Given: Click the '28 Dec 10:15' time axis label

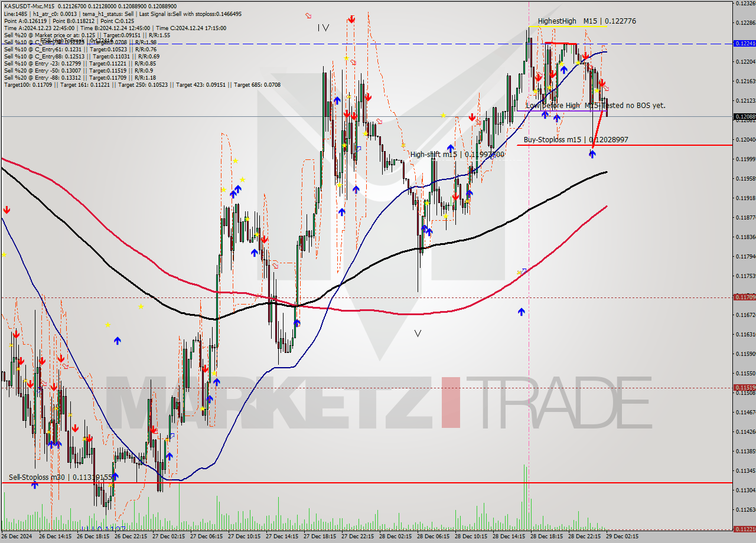Looking at the screenshot, I should click(472, 537).
